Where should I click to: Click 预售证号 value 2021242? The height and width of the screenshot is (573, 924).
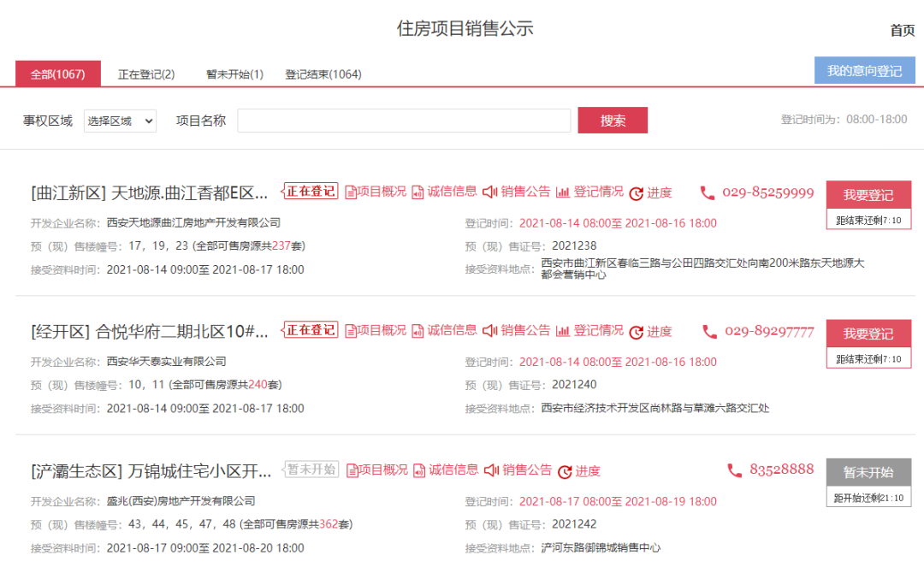click(x=574, y=525)
